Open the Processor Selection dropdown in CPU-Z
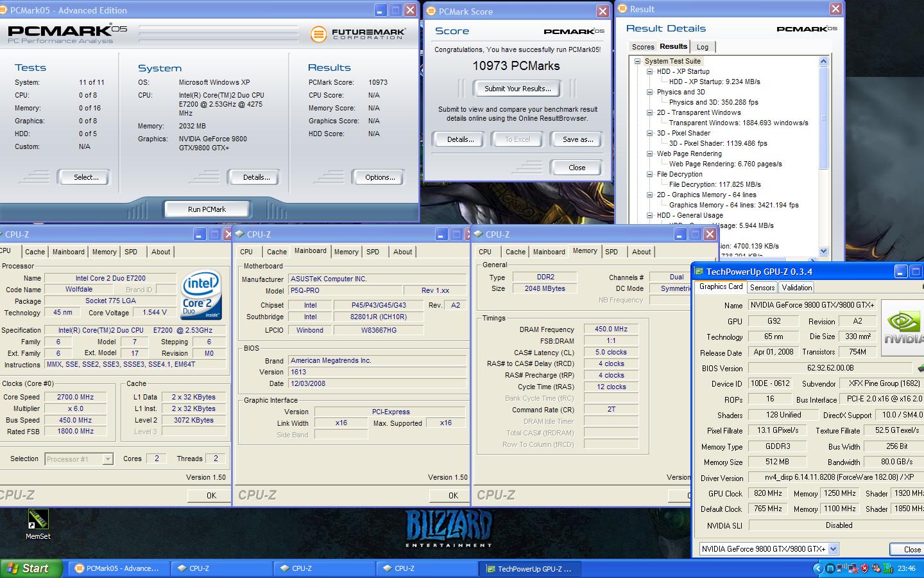The image size is (924, 578). tap(108, 459)
